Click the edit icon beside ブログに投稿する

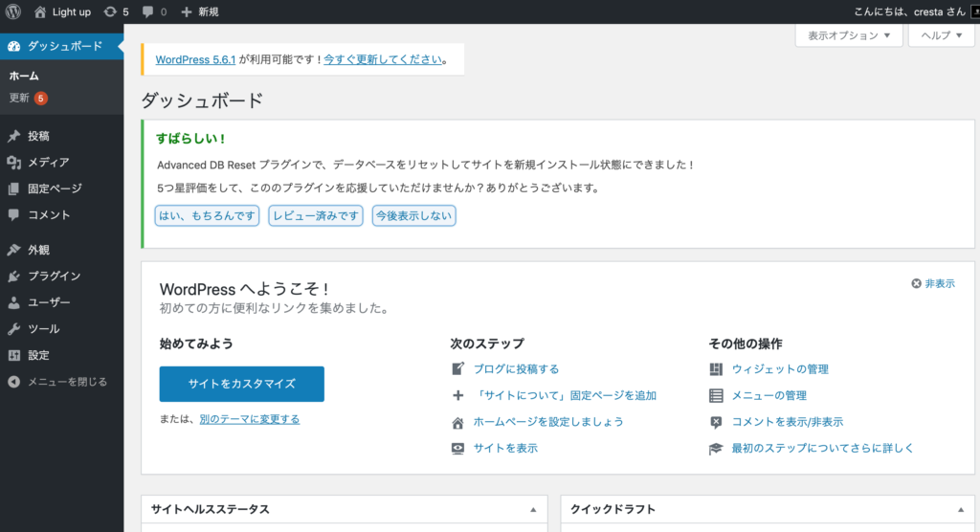point(457,368)
